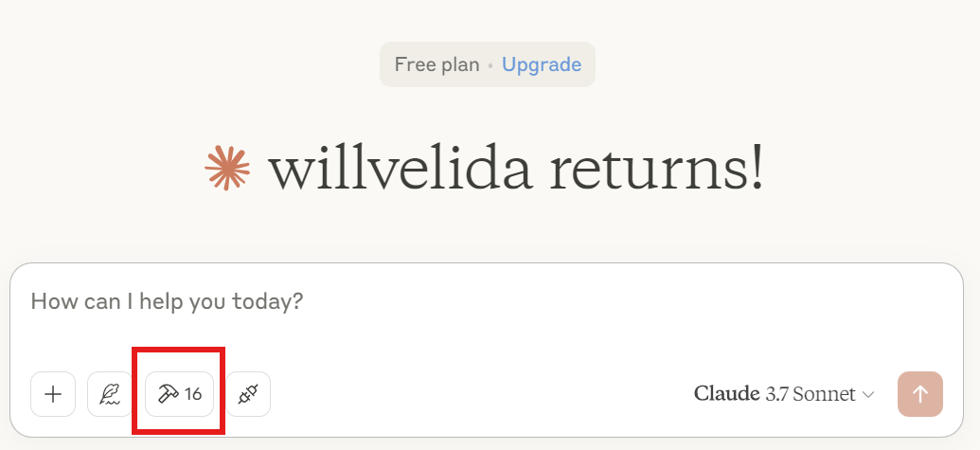Image resolution: width=980 pixels, height=450 pixels.
Task: Click the arrow inside the send button
Action: pos(920,394)
